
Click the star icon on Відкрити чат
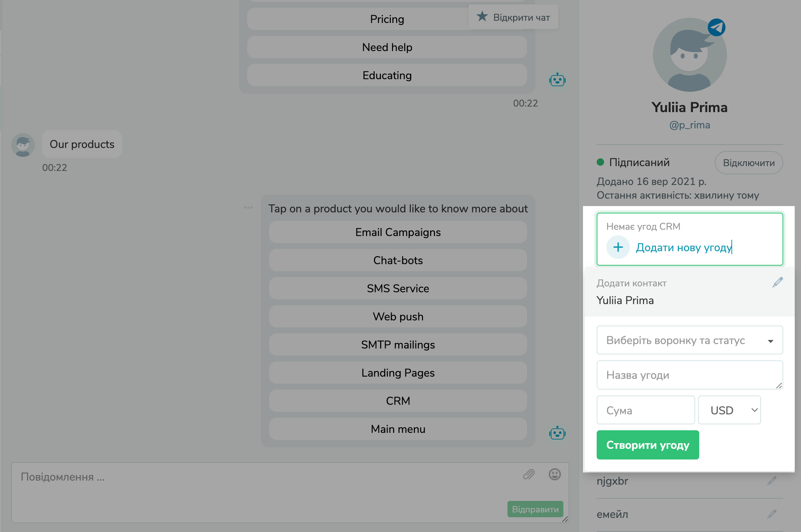pyautogui.click(x=482, y=17)
